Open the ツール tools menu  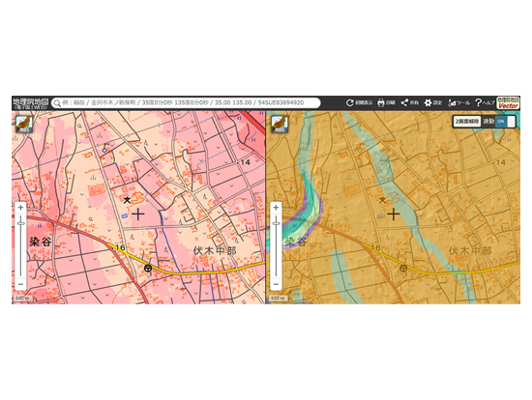[458, 102]
